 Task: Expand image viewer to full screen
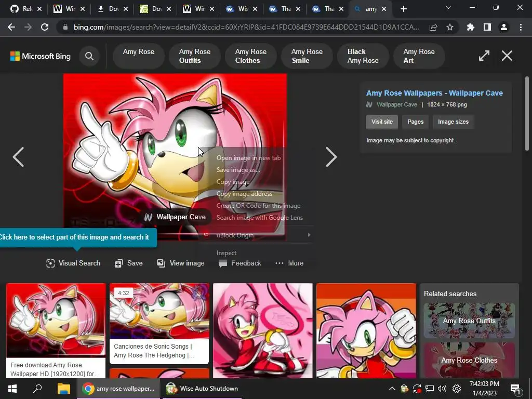click(x=484, y=56)
